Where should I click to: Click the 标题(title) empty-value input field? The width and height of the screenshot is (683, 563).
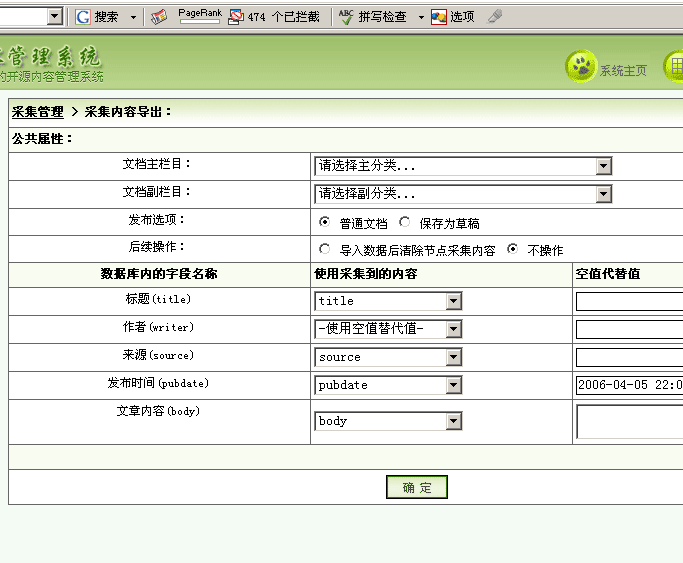pos(629,301)
